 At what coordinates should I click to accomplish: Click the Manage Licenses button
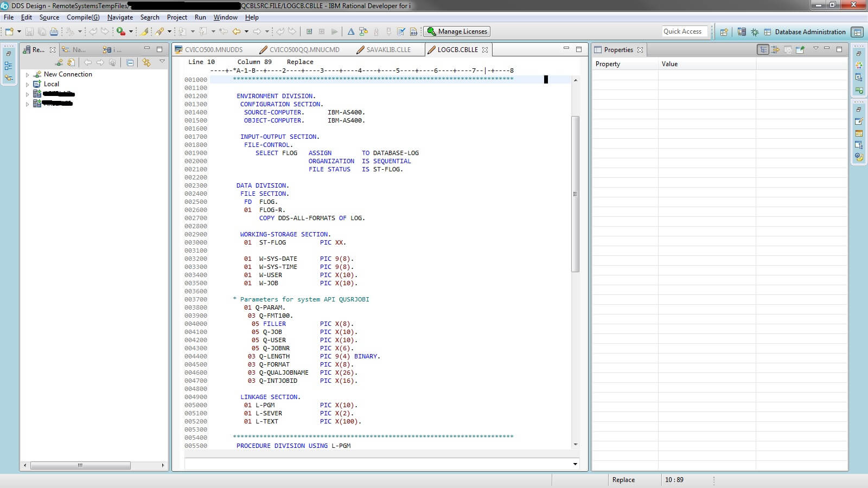[x=456, y=31]
